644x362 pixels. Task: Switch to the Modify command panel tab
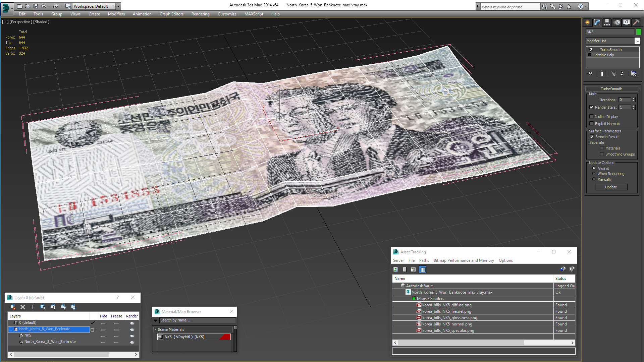coord(597,22)
